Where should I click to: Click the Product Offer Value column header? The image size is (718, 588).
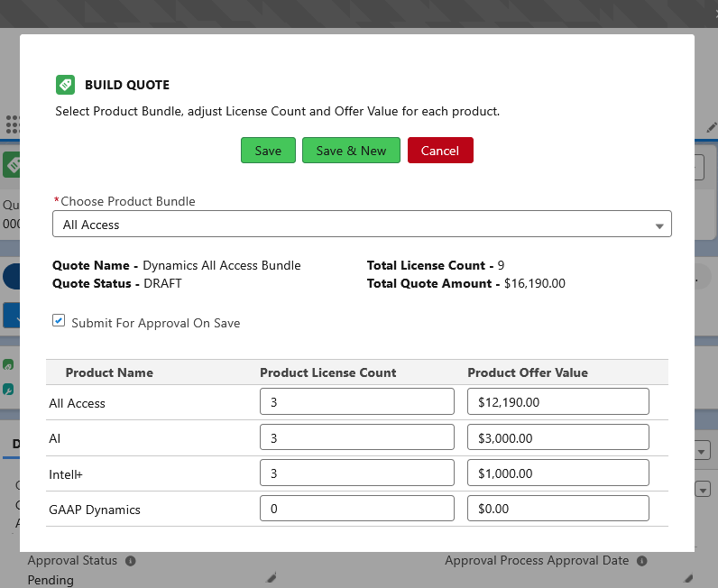(528, 372)
